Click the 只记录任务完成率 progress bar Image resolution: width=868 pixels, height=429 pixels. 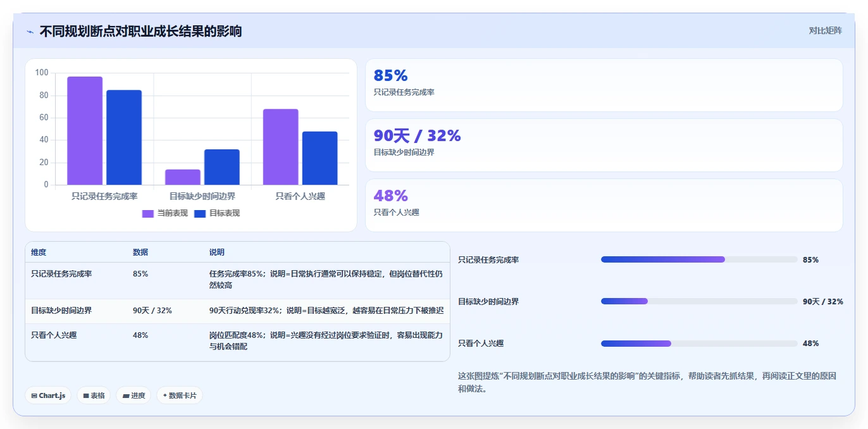tap(699, 259)
